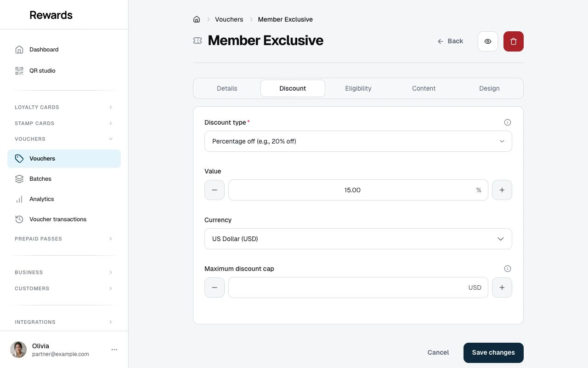Expand the Business section
The width and height of the screenshot is (588, 368).
[x=64, y=272]
